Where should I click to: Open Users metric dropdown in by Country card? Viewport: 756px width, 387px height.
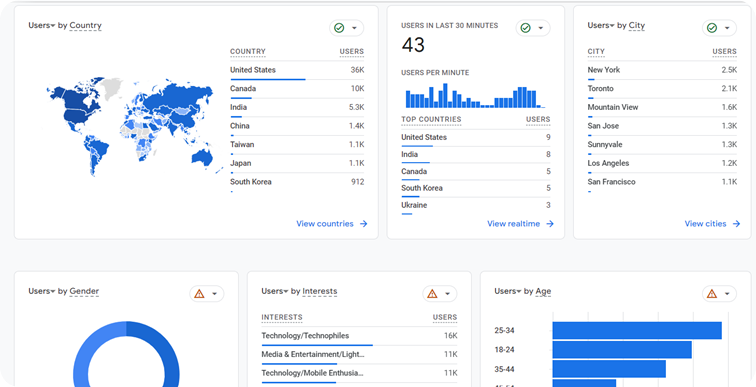41,26
